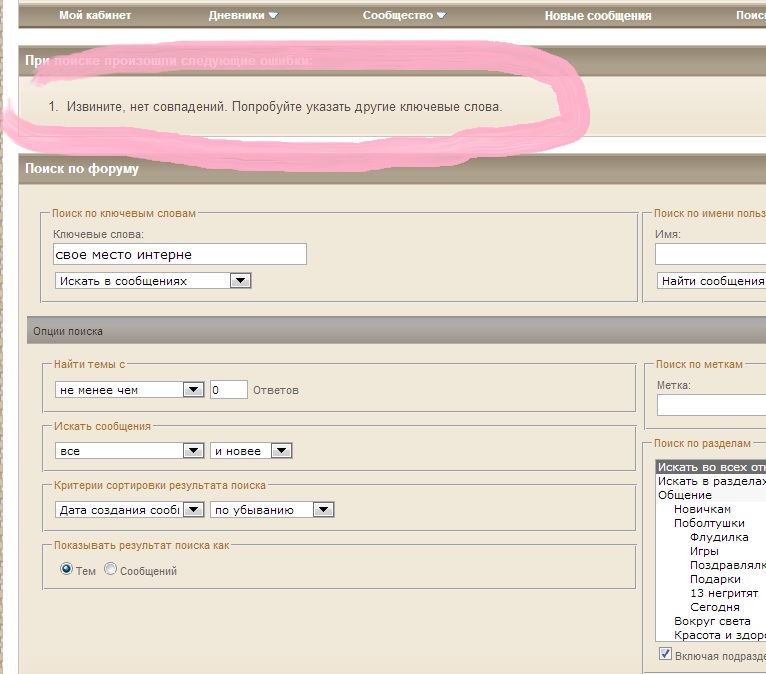
Task: Open Новые сообщения in navigation bar
Action: tap(597, 16)
